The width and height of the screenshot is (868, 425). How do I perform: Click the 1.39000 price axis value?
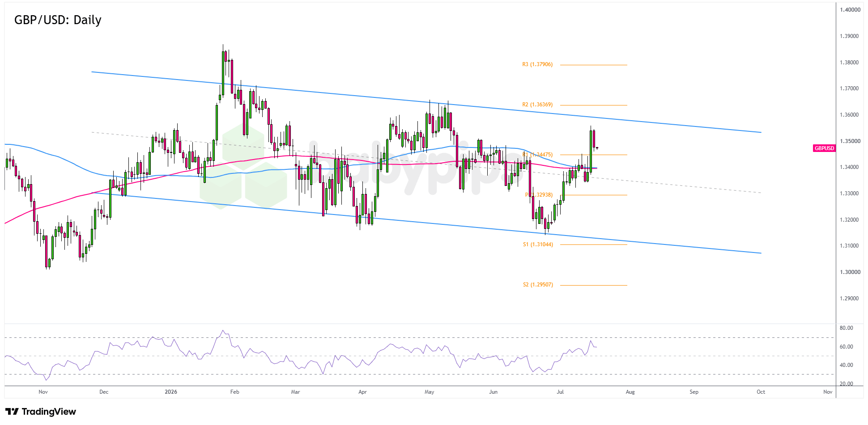pyautogui.click(x=849, y=36)
